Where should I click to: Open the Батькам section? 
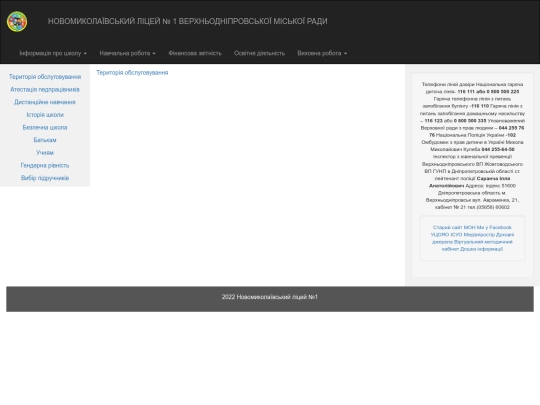pyautogui.click(x=45, y=140)
